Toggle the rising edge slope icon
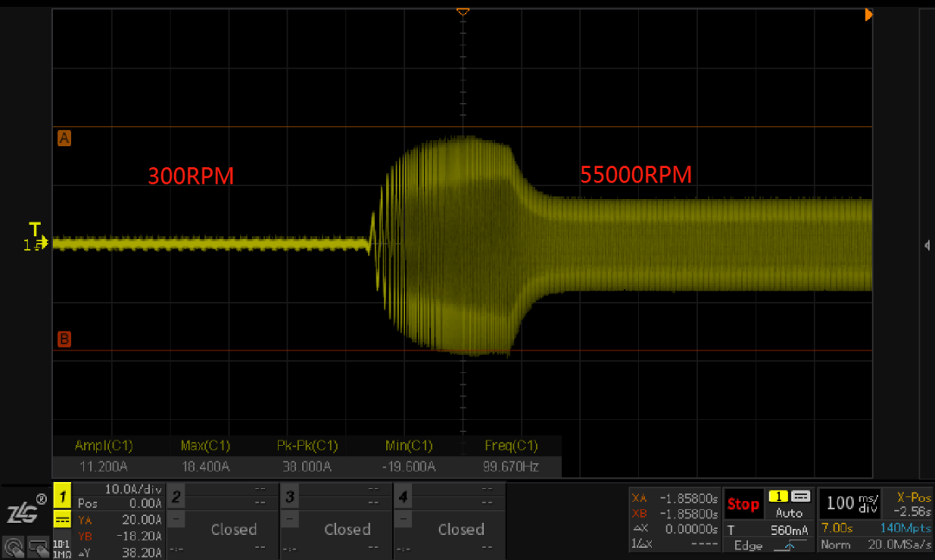Screen dimensions: 935x560 [790, 545]
